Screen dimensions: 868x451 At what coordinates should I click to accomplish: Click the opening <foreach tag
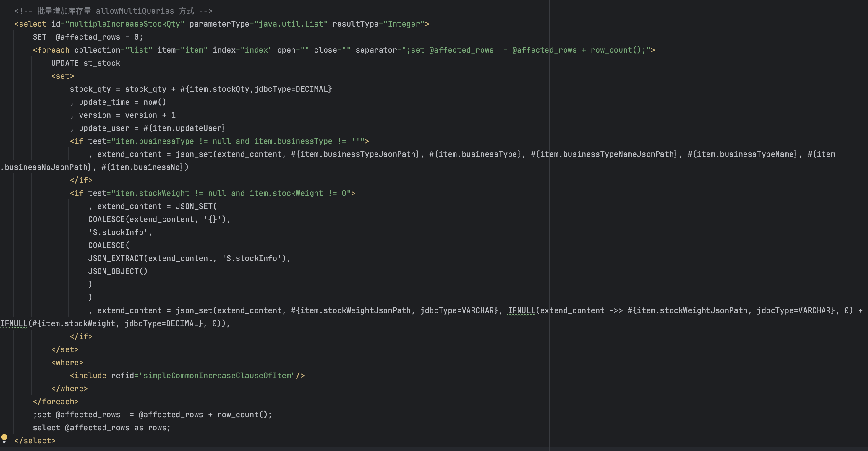[51, 50]
